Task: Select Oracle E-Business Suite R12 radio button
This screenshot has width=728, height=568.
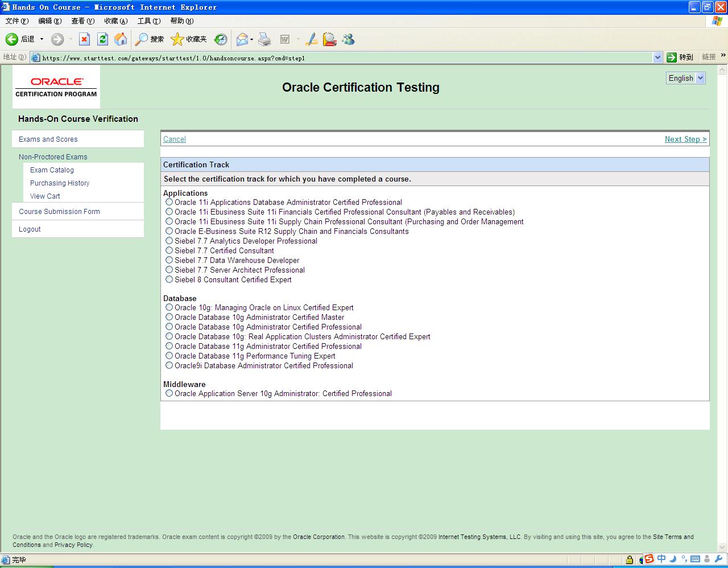Action: 169,231
